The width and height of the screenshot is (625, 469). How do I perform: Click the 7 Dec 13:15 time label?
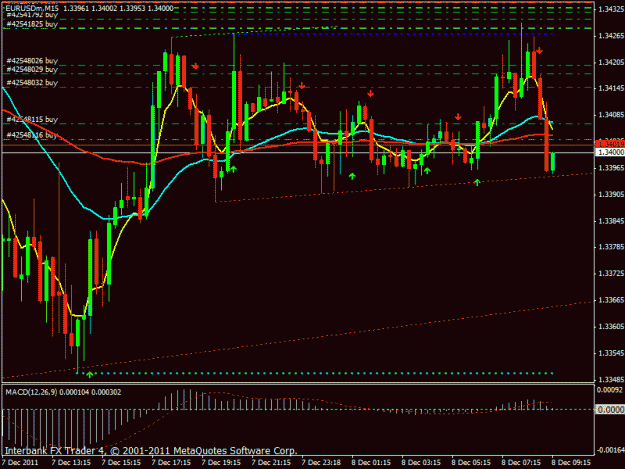click(x=71, y=463)
